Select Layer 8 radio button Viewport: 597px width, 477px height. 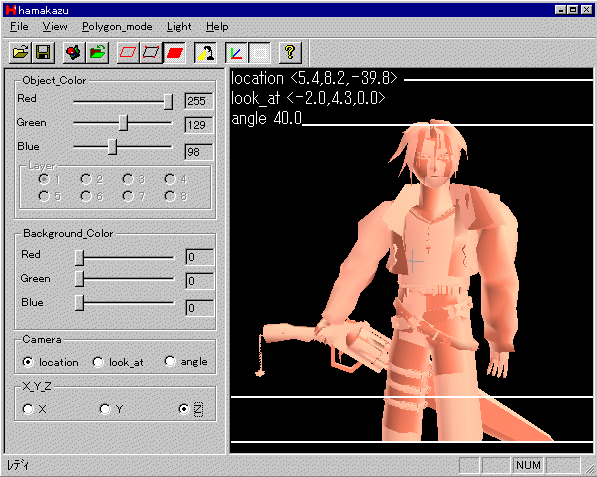coord(170,196)
